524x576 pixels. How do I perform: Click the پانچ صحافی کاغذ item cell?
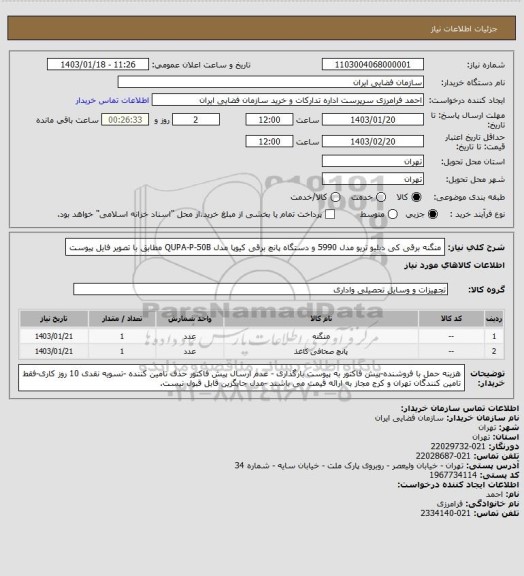321,352
